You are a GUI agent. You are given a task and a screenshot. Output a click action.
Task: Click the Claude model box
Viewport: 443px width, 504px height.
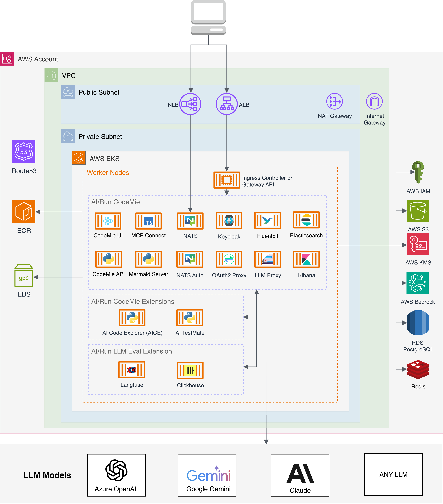[300, 475]
